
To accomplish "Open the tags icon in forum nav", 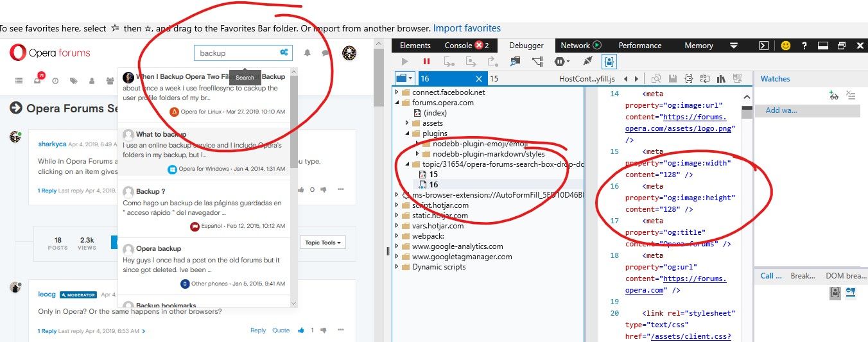I will pos(74,81).
